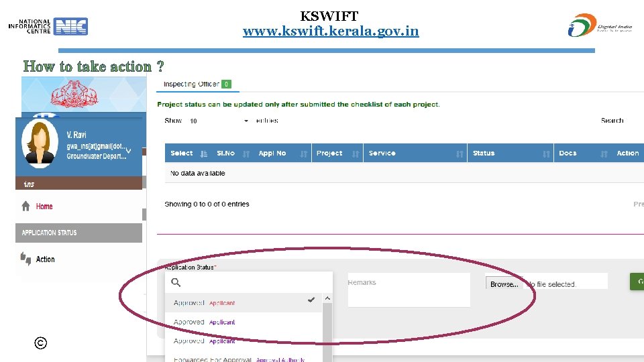This screenshot has height=362, width=644.
Task: Open Action in the sidebar
Action: (45, 259)
